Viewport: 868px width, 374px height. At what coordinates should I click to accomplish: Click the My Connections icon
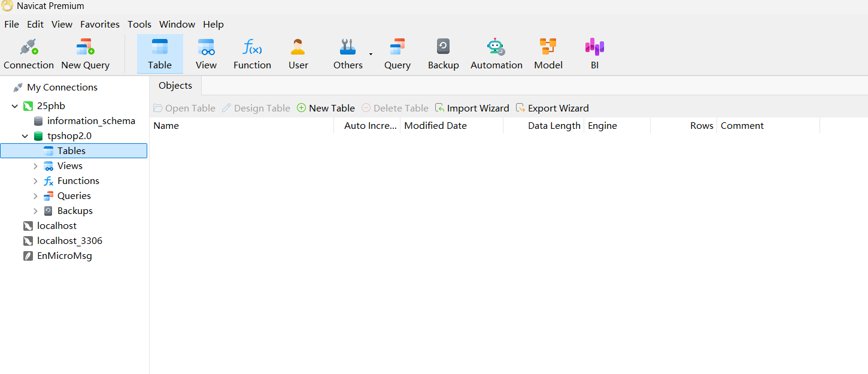(x=18, y=88)
